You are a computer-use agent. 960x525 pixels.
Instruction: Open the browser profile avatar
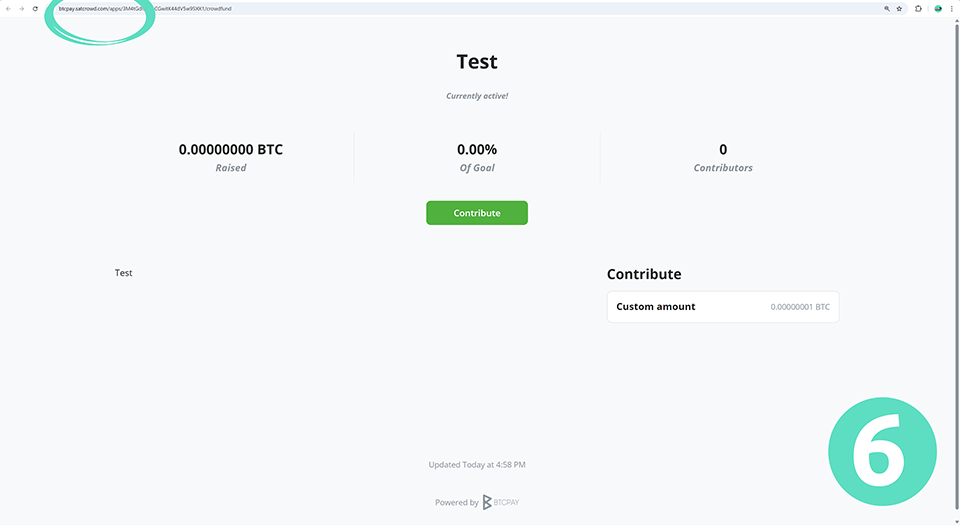point(938,8)
